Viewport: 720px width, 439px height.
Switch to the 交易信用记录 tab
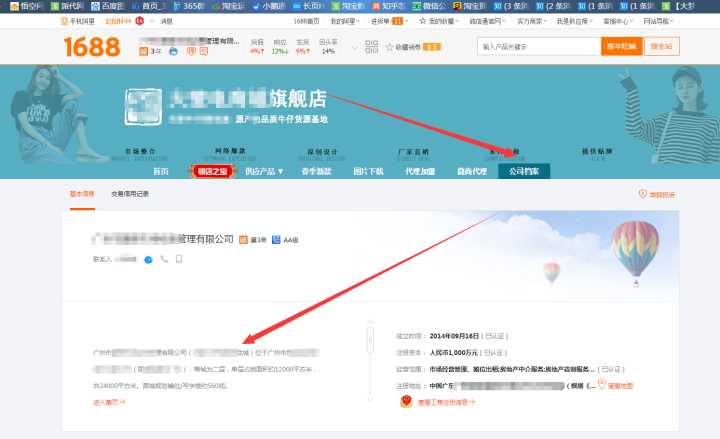pyautogui.click(x=130, y=194)
